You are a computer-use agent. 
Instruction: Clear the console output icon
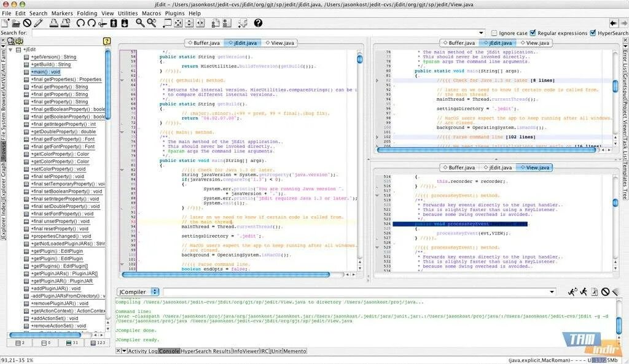click(615, 292)
